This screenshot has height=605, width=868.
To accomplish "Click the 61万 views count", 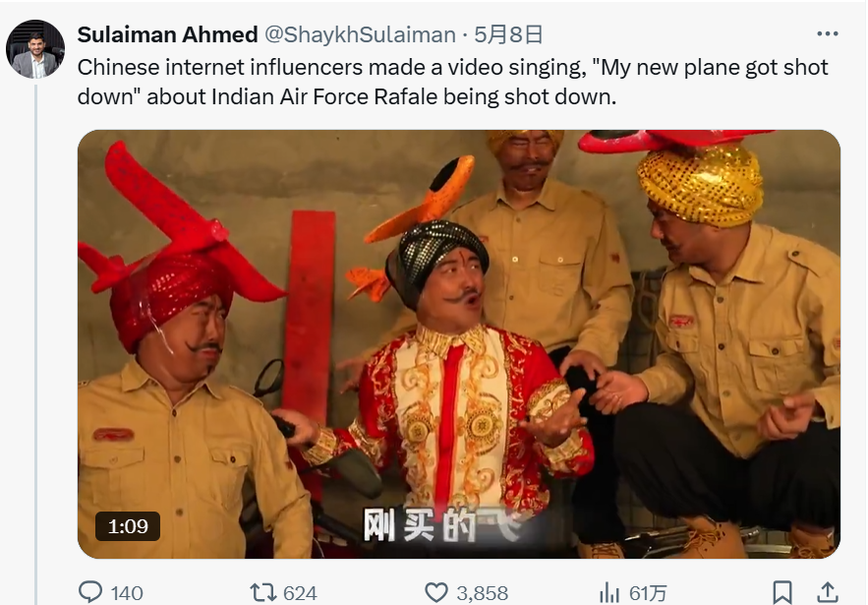I will tap(648, 593).
